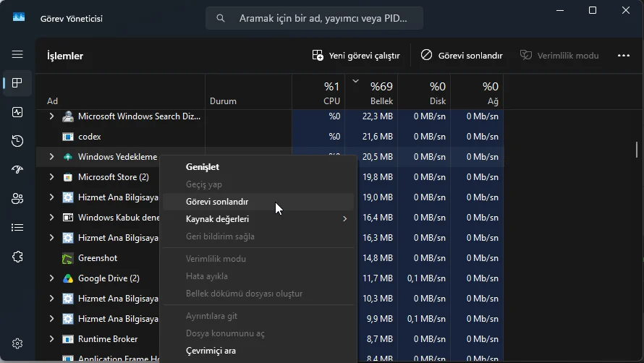Image resolution: width=644 pixels, height=363 pixels.
Task: Click the Task Manager app logo
Action: (19, 17)
